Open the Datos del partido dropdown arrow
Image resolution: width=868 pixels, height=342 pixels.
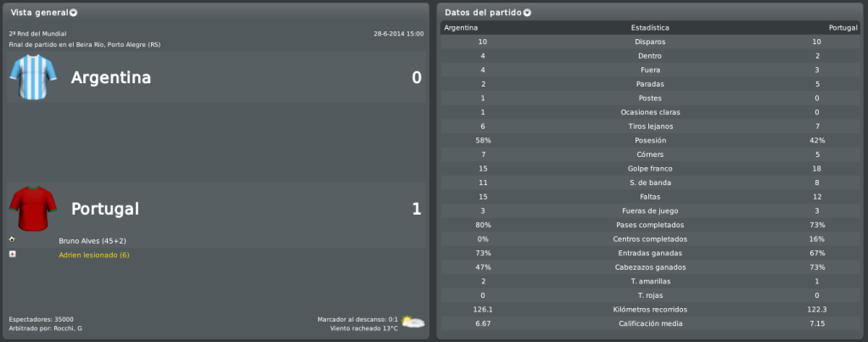527,13
